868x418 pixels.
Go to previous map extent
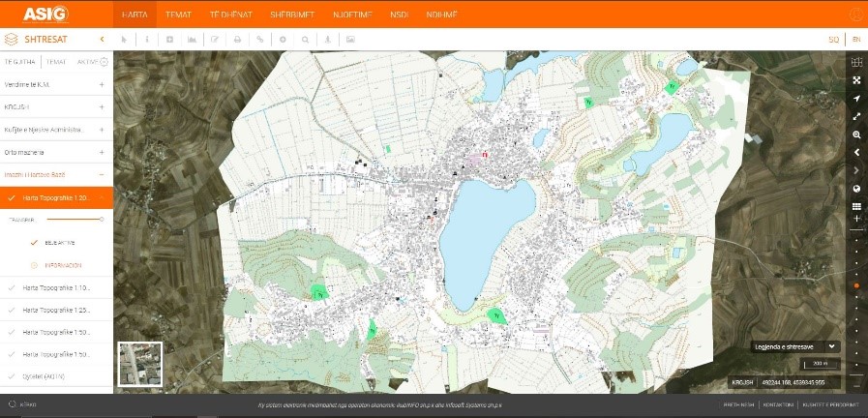[x=856, y=152]
